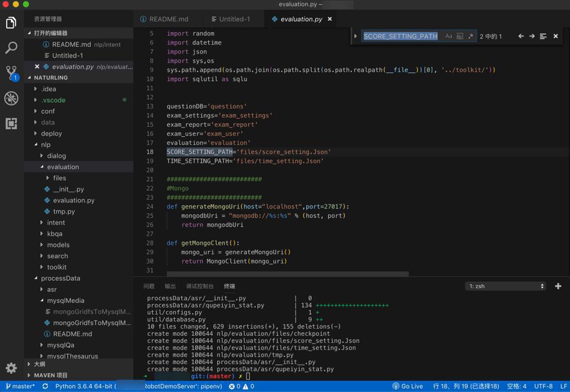Toggle regular expression in find widget
This screenshot has width=570, height=392.
(x=471, y=36)
